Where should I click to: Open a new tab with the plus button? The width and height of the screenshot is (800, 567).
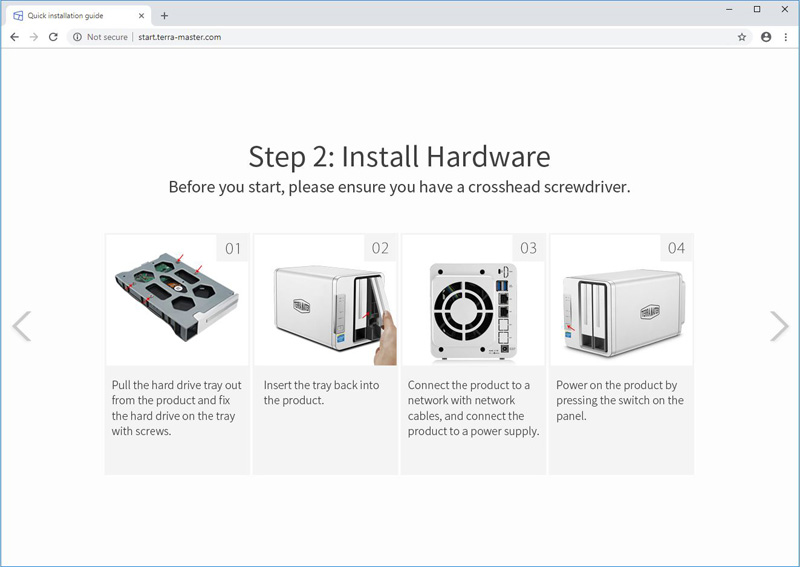[164, 16]
